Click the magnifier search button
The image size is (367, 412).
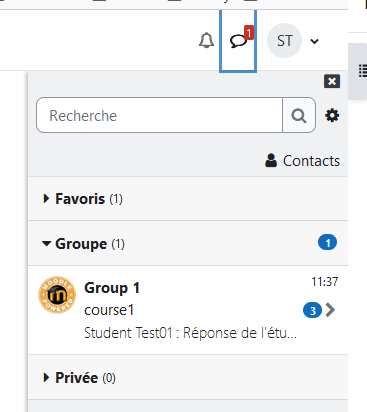[x=299, y=115]
